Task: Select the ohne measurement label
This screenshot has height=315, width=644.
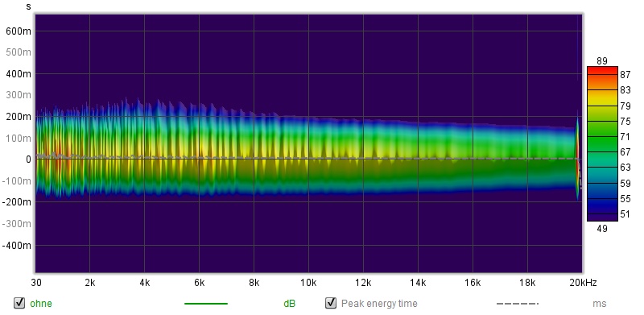Action: (x=41, y=304)
